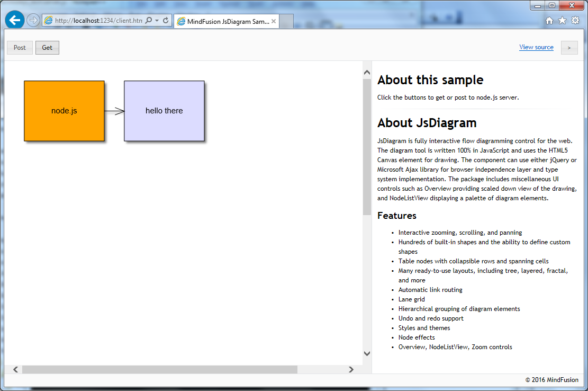
Task: Open the View source link
Action: point(536,47)
